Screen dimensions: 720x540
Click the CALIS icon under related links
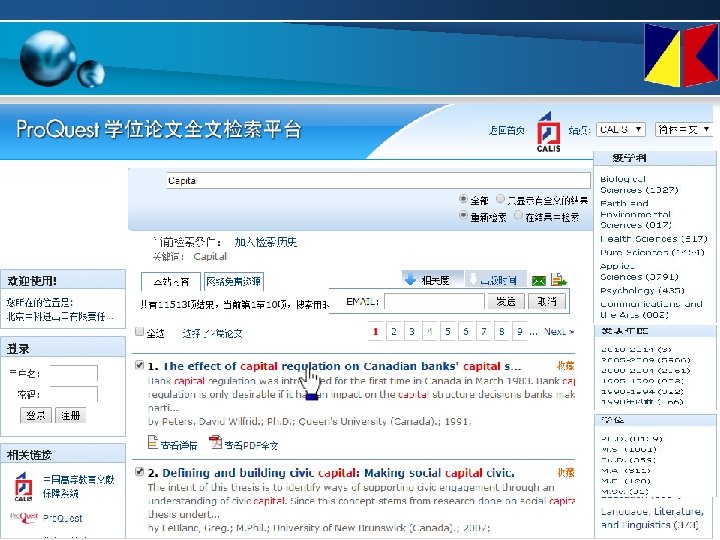point(23,486)
